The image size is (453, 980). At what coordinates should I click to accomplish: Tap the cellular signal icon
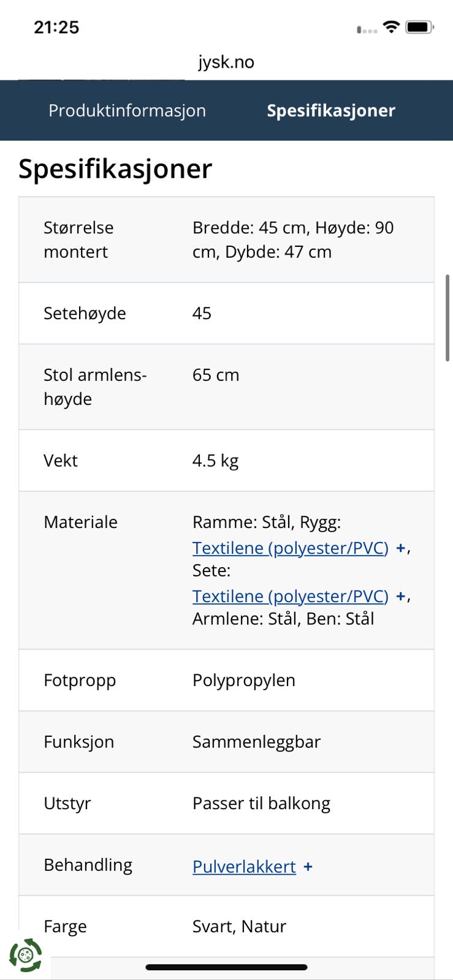(367, 29)
